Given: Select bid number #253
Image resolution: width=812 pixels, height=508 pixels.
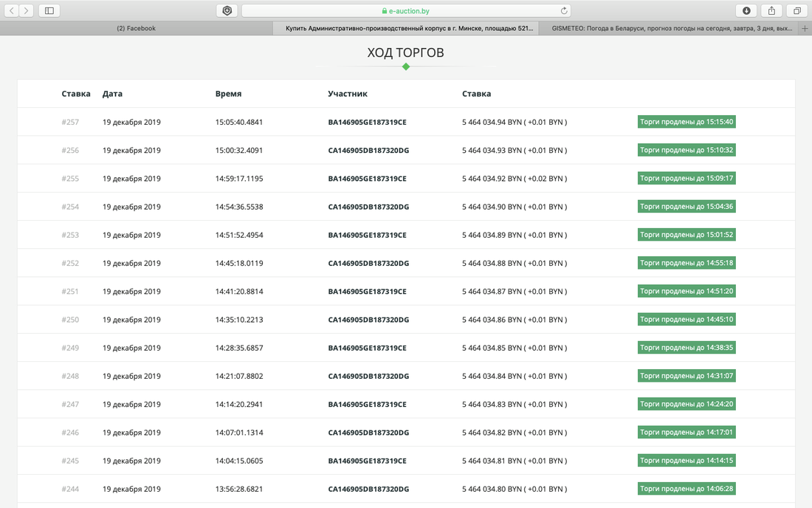Looking at the screenshot, I should click(x=70, y=235).
